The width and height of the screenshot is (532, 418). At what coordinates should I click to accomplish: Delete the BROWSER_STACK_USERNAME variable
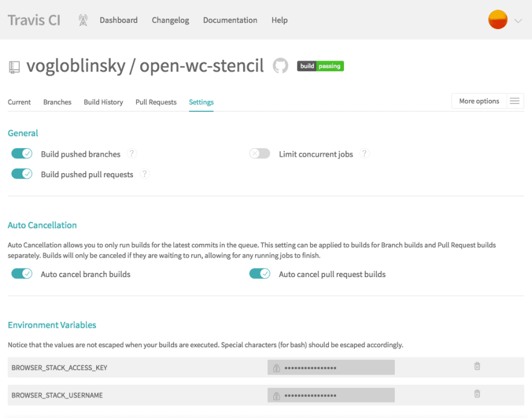[x=477, y=394]
